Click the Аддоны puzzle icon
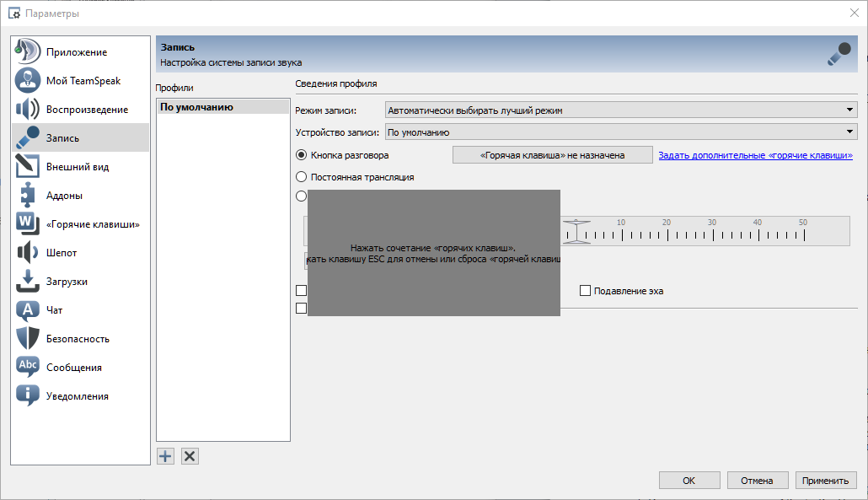The image size is (868, 500). (x=28, y=196)
